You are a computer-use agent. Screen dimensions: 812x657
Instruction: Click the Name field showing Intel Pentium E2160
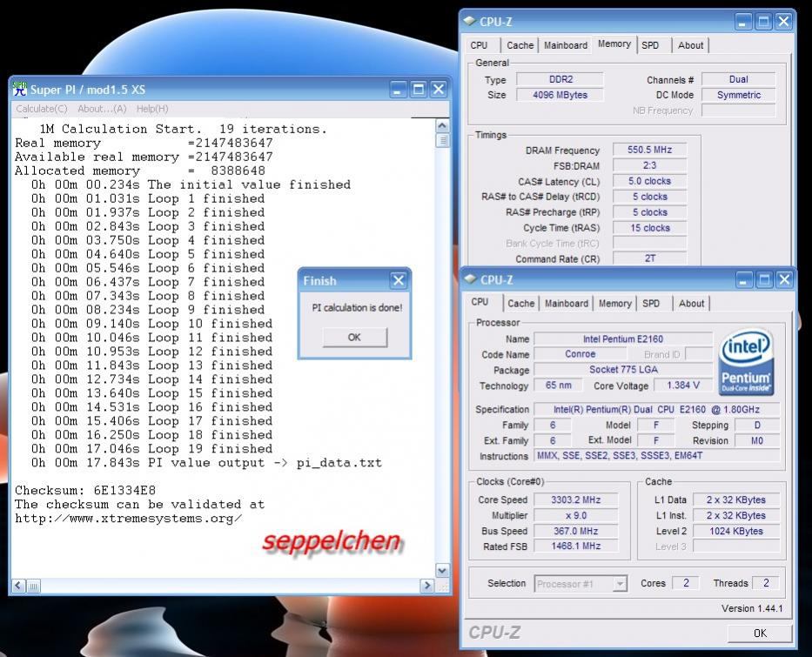click(x=623, y=339)
